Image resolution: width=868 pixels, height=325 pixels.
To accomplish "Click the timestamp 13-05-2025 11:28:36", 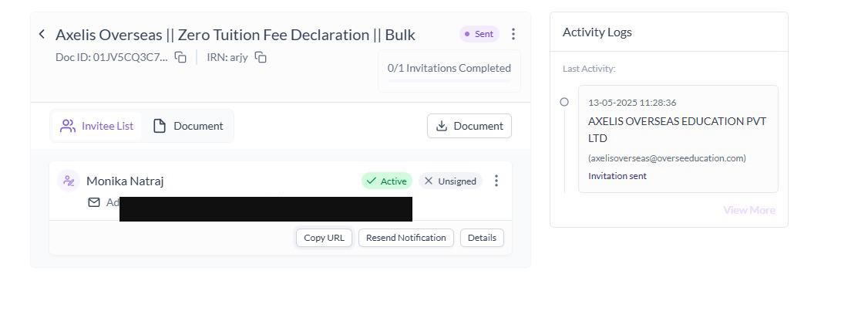I will (x=632, y=103).
